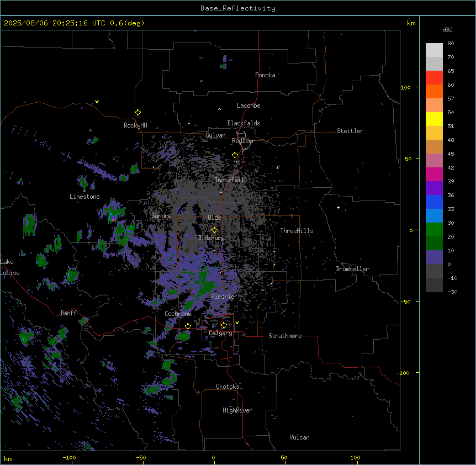The width and height of the screenshot is (476, 465).
Task: Click the Sylvan label
Action: 215,135
